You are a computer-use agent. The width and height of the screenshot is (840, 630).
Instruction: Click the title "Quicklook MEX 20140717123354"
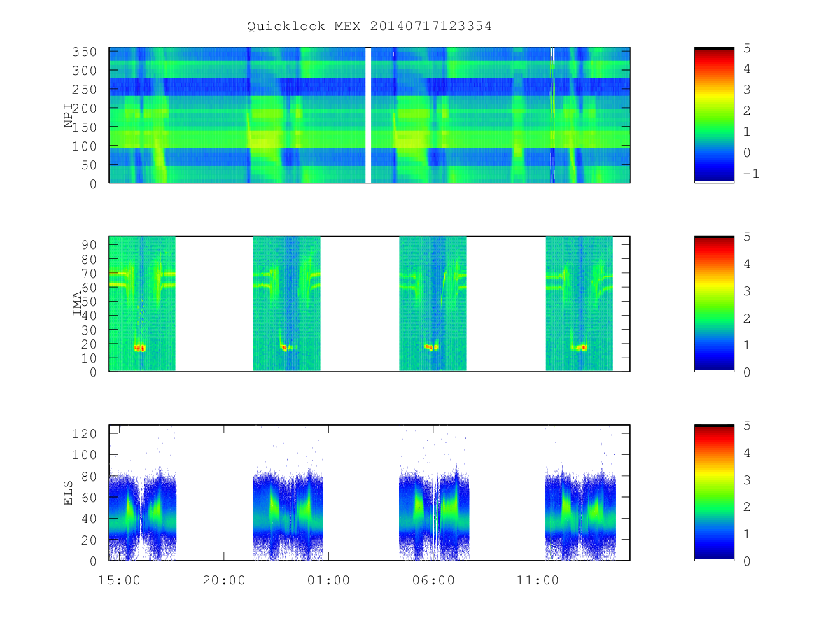[x=369, y=26]
